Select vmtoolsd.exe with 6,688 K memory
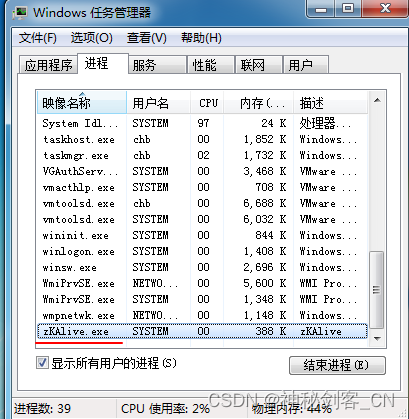The height and width of the screenshot is (419, 409). pos(202,203)
